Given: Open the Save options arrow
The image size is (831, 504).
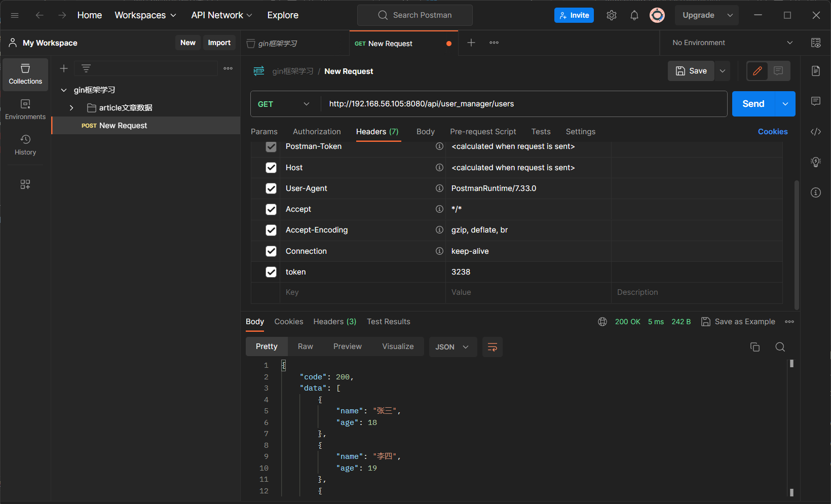Looking at the screenshot, I should click(x=723, y=71).
